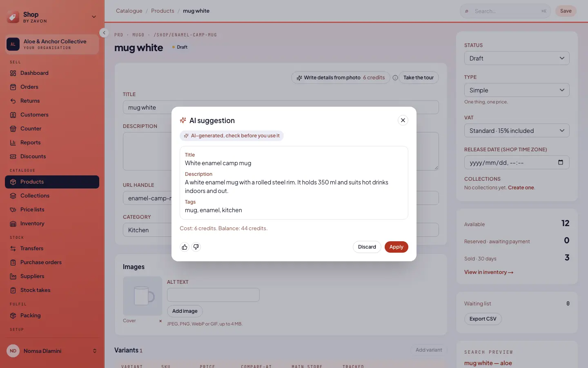588x368 pixels.
Task: Click the Take the tour button
Action: coord(419,78)
